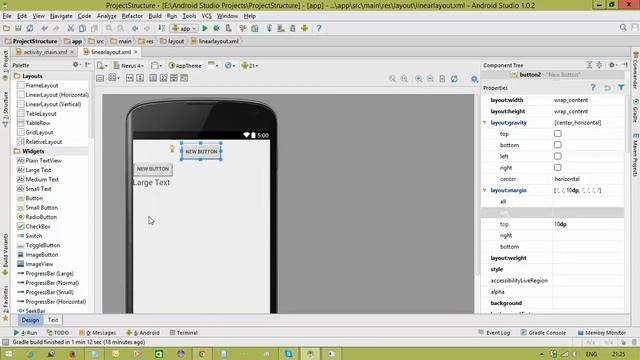Viewport: 640px width, 360px height.
Task: Click the Undo arrow in main toolbar
Action: pos(44,28)
